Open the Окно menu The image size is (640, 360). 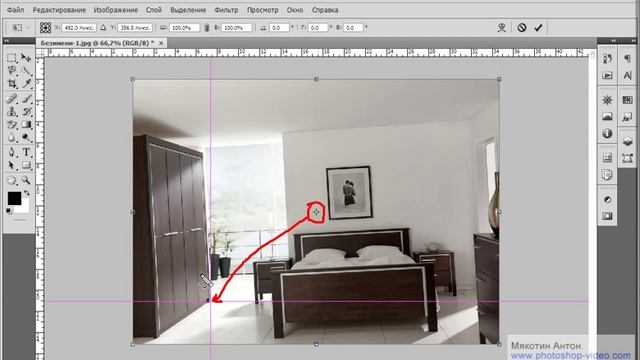tap(295, 10)
